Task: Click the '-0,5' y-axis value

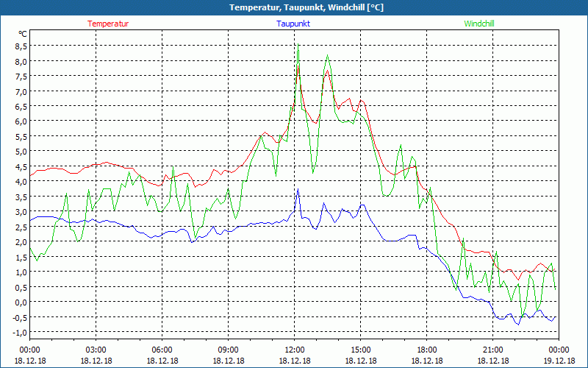Action: (20, 317)
